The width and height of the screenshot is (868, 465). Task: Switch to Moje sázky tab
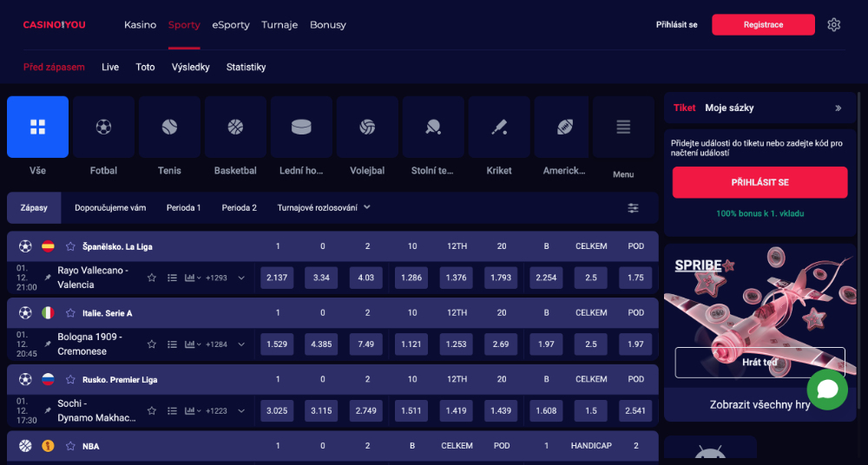pyautogui.click(x=729, y=108)
